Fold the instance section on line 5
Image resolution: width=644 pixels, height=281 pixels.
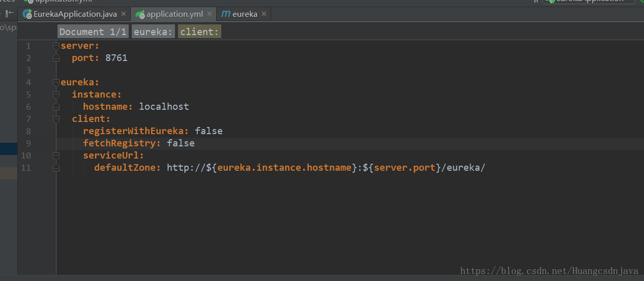click(56, 95)
